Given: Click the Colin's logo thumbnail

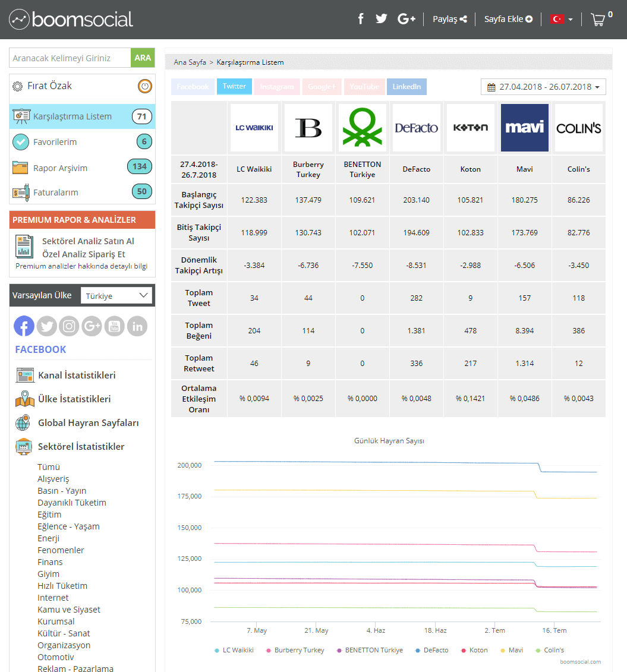Looking at the screenshot, I should (x=579, y=128).
